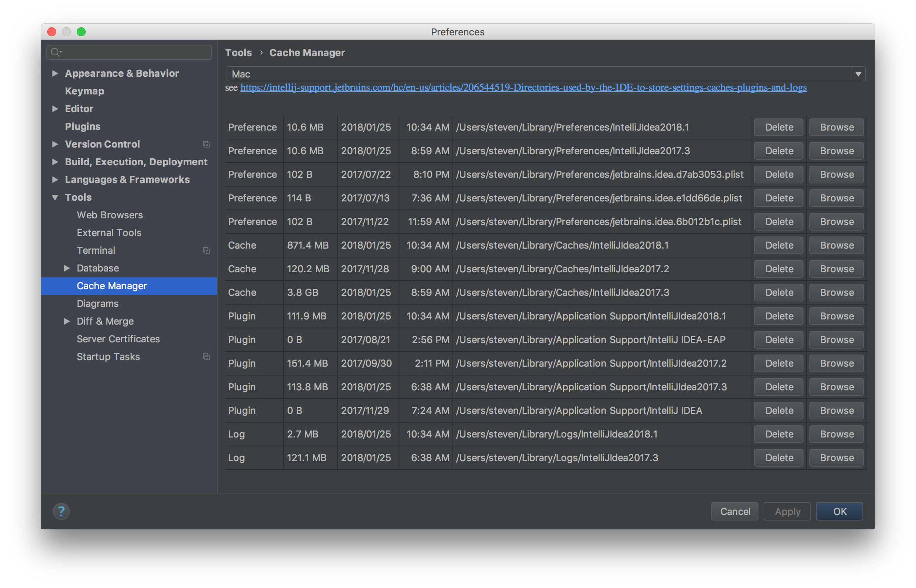Select Diagrams settings
The image size is (916, 588).
97,304
